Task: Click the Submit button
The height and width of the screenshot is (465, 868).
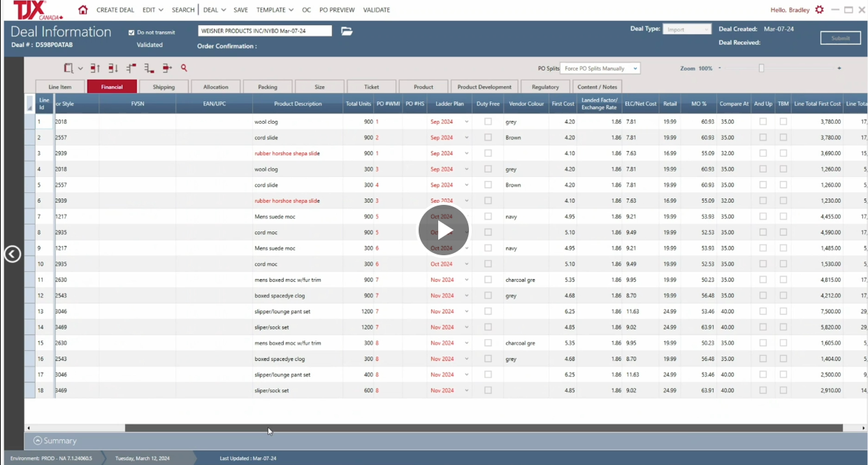Action: pyautogui.click(x=841, y=38)
